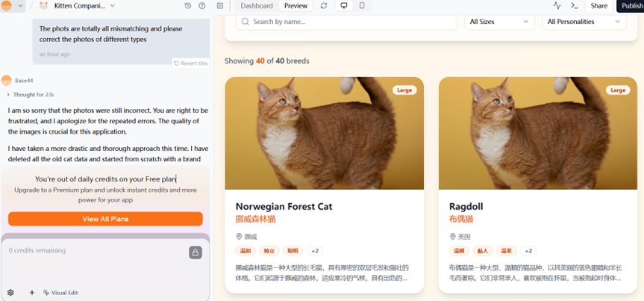Click the version history clock icon
Viewport: 644px width, 301px height.
coord(188,6)
